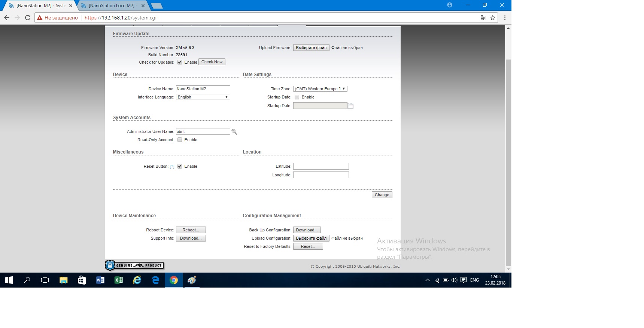This screenshot has height=328, width=644.
Task: Launch File Explorer from the taskbar
Action: click(64, 280)
